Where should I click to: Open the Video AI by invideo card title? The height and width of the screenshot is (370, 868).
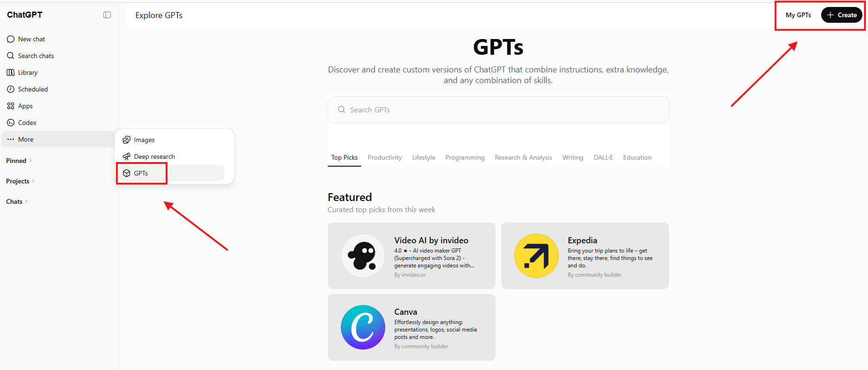tap(431, 240)
